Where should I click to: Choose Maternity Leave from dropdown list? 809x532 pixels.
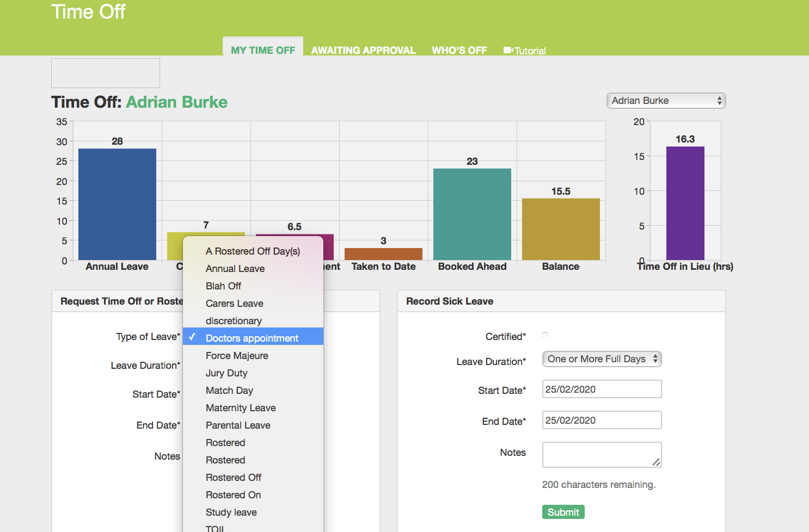pos(241,408)
